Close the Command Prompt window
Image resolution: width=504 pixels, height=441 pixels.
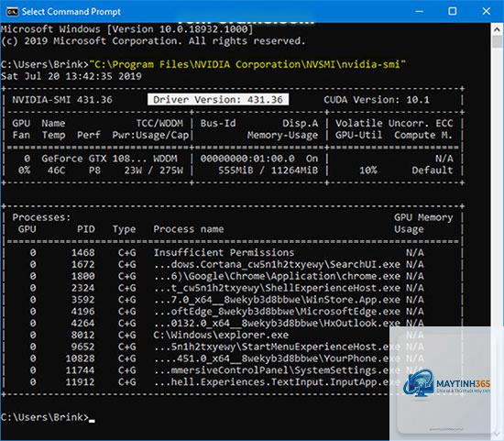tap(486, 12)
